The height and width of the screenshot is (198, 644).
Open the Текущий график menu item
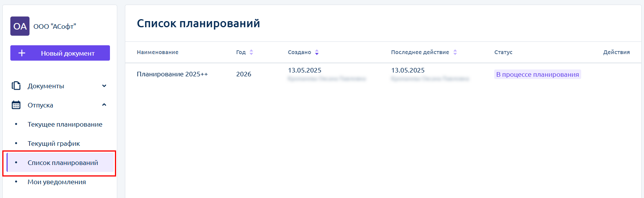[54, 144]
